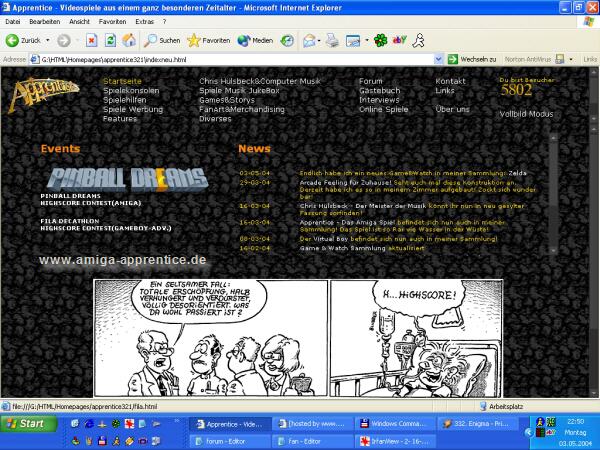Click the Pinball Dreams logo banner
This screenshot has width=600, height=450.
(x=128, y=179)
